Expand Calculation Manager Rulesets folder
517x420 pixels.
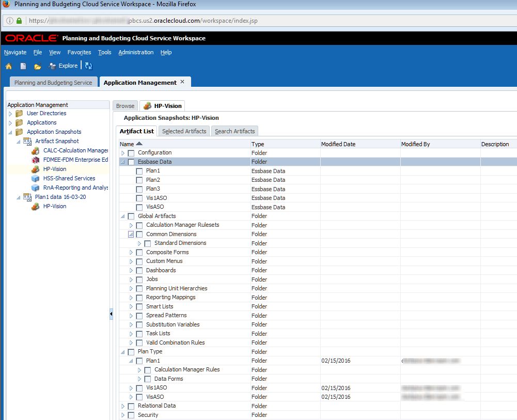pos(131,225)
